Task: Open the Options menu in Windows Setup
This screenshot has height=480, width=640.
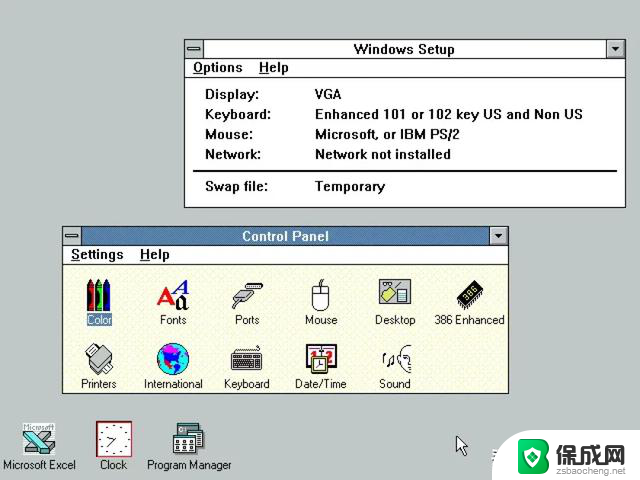Action: coord(218,68)
